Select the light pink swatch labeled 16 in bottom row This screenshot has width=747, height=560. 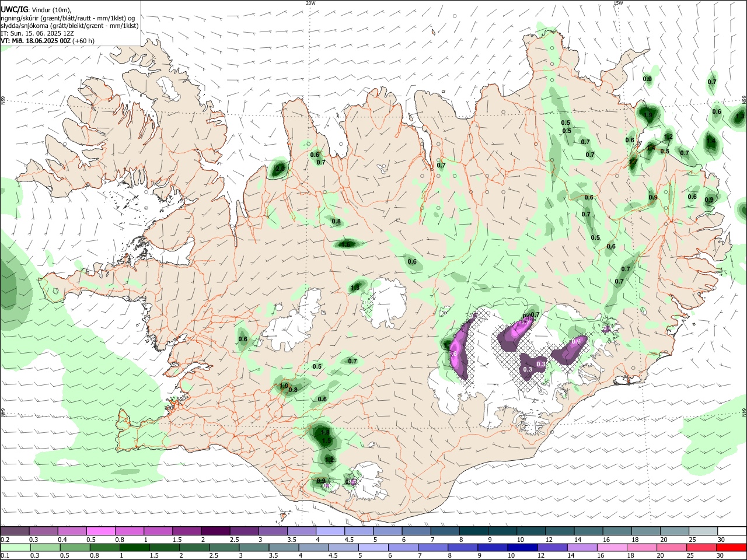click(x=612, y=547)
